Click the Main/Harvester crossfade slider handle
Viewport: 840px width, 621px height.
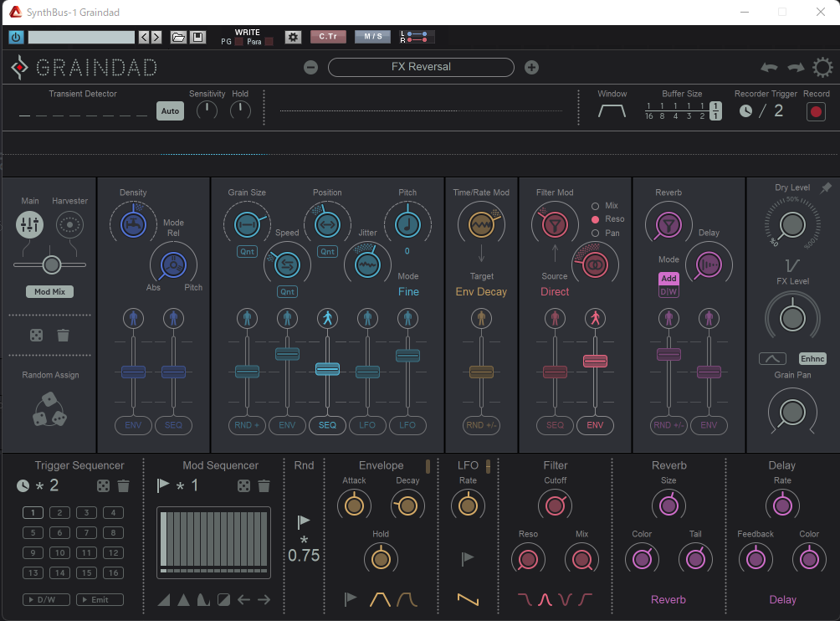(51, 264)
